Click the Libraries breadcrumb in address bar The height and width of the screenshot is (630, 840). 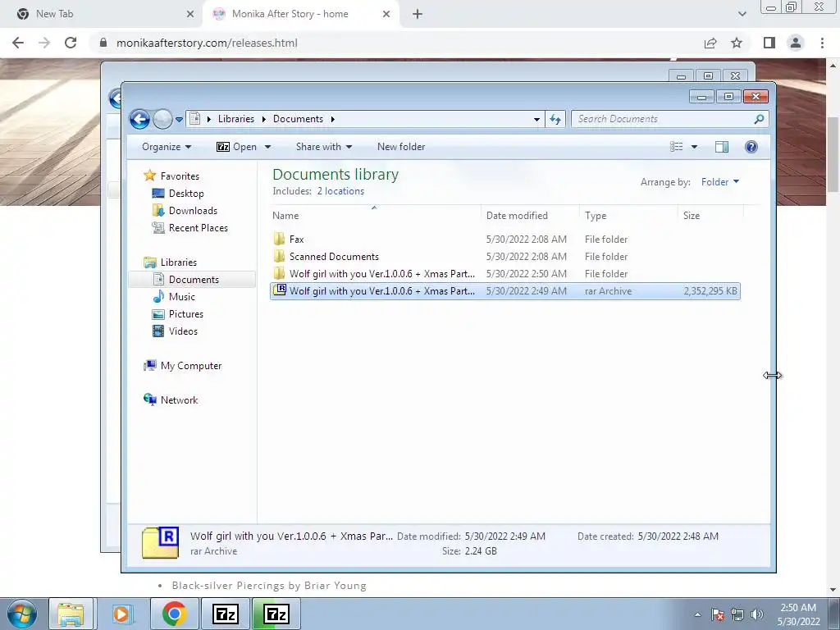pyautogui.click(x=235, y=119)
